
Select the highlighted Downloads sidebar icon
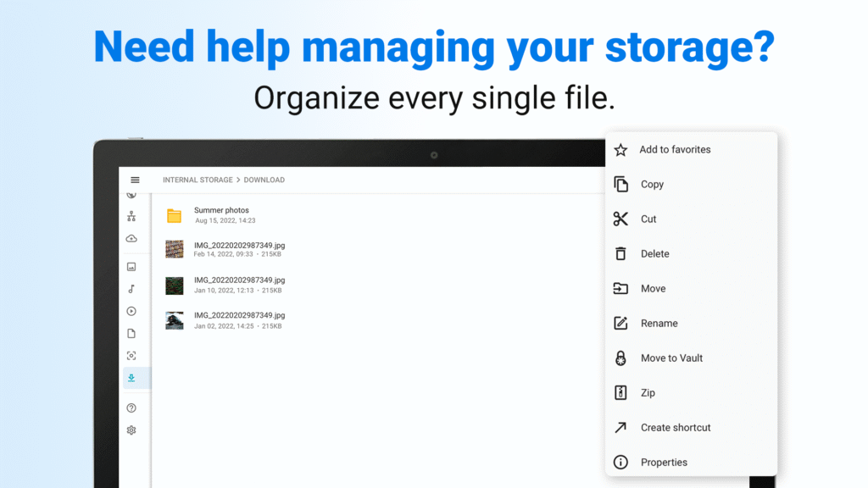(132, 378)
